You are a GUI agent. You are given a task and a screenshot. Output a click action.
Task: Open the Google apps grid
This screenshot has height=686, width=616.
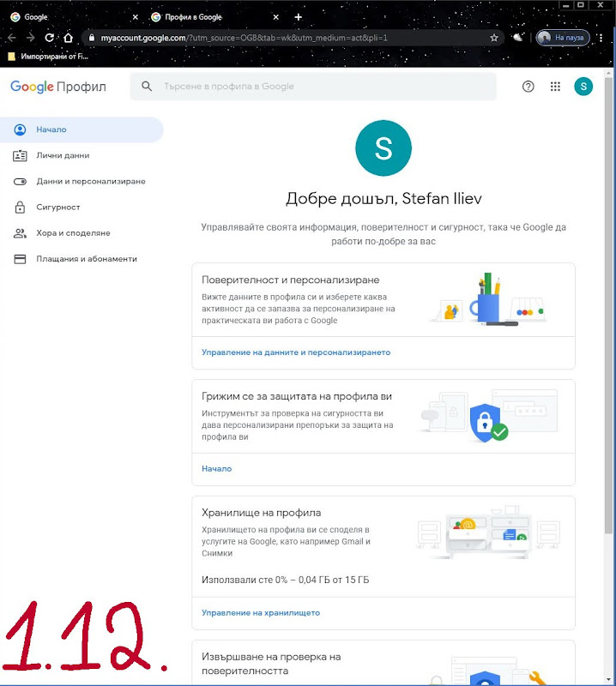click(555, 87)
